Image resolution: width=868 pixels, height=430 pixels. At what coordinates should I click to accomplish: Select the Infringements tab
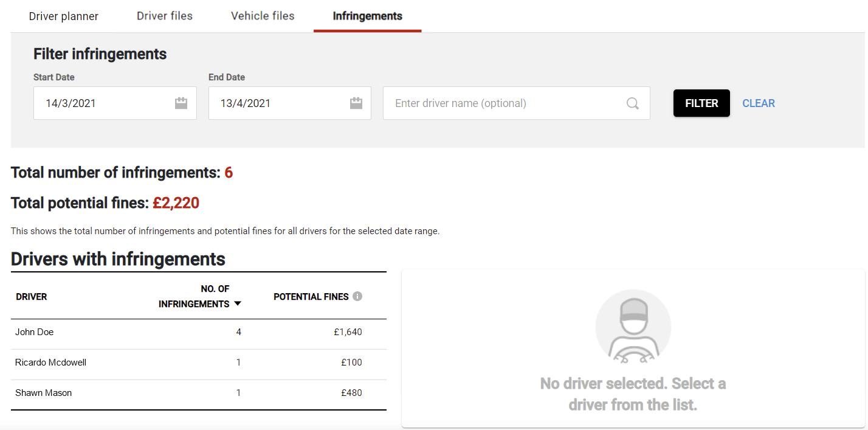point(367,16)
